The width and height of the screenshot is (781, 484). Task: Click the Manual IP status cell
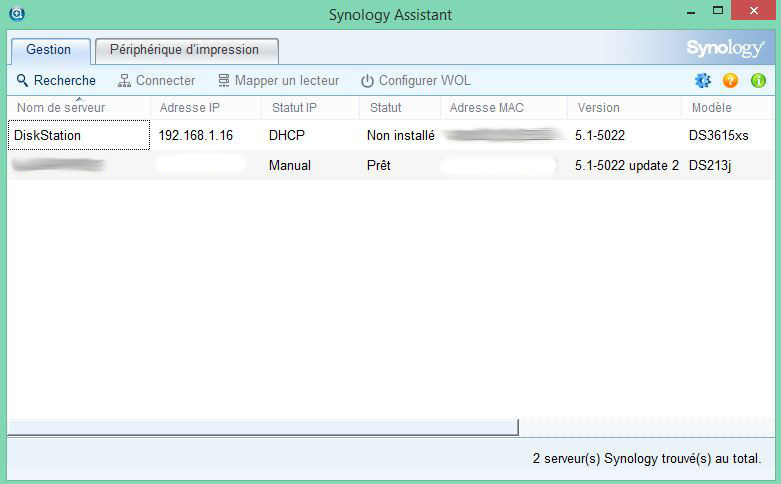[289, 165]
